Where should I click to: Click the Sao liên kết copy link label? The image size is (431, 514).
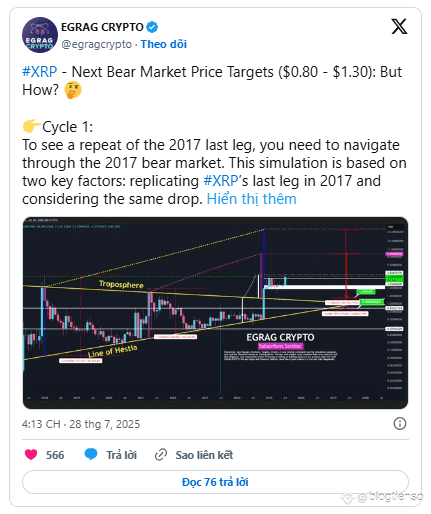204,455
